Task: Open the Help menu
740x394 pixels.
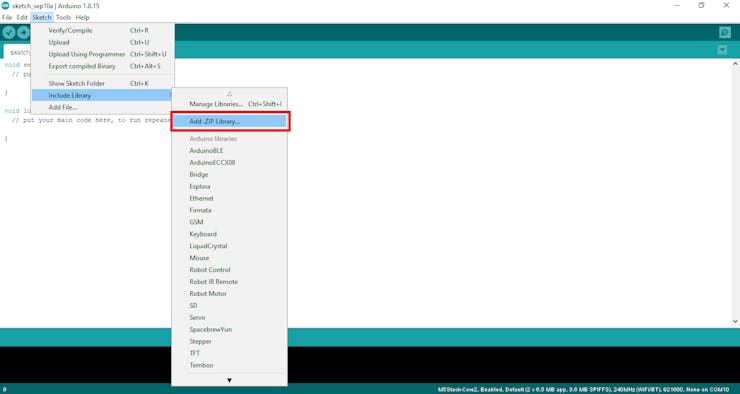Action: click(83, 17)
